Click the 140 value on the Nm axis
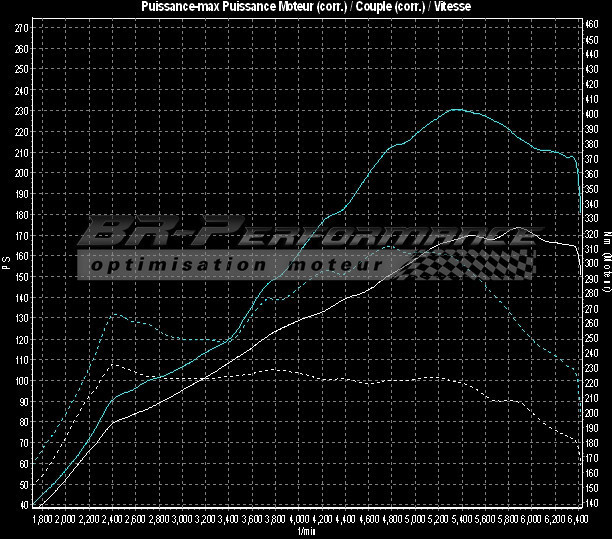 (592, 503)
